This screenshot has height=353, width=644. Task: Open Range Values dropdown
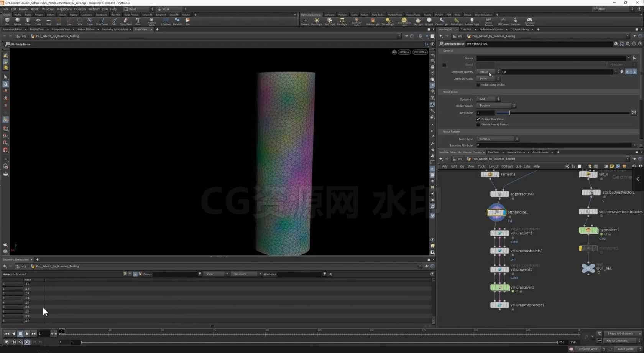(496, 106)
